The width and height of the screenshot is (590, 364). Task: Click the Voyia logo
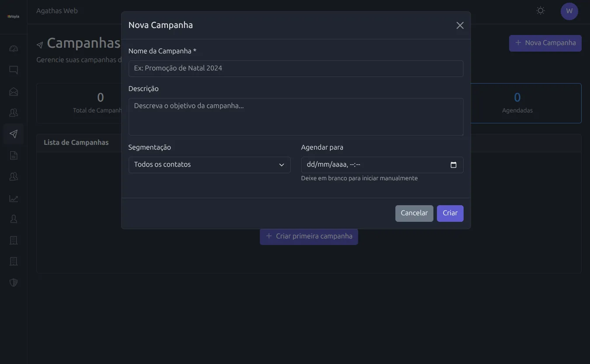[13, 17]
